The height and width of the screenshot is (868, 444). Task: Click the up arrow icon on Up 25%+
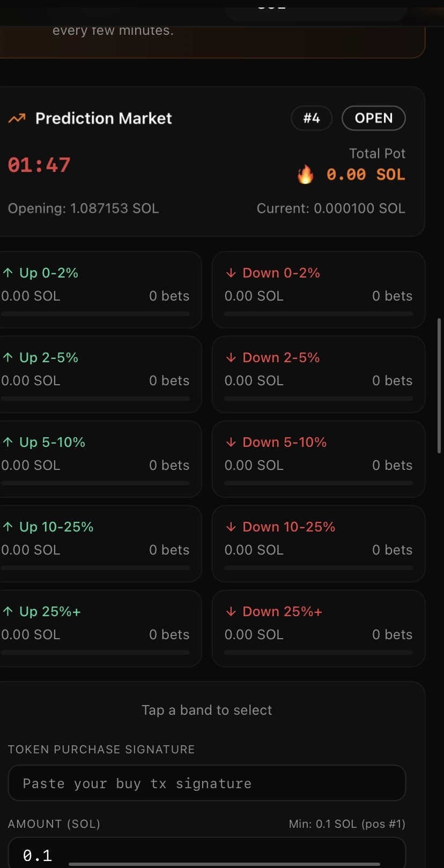point(8,611)
